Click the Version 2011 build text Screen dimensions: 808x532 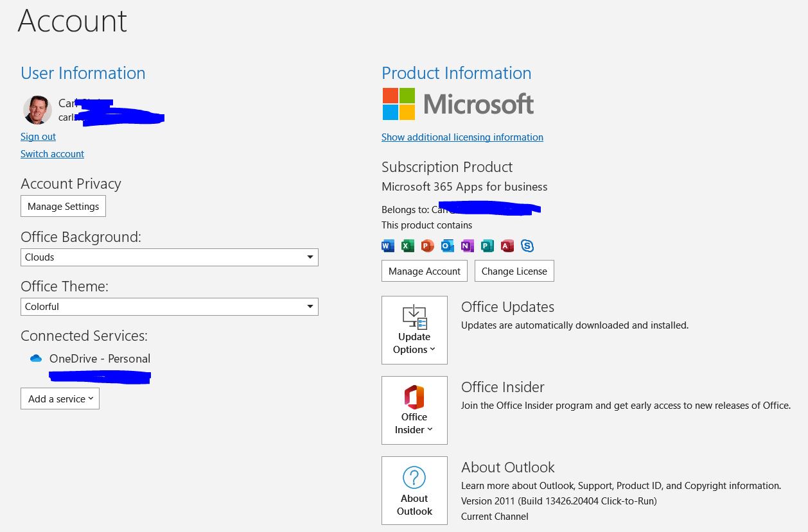pos(559,501)
